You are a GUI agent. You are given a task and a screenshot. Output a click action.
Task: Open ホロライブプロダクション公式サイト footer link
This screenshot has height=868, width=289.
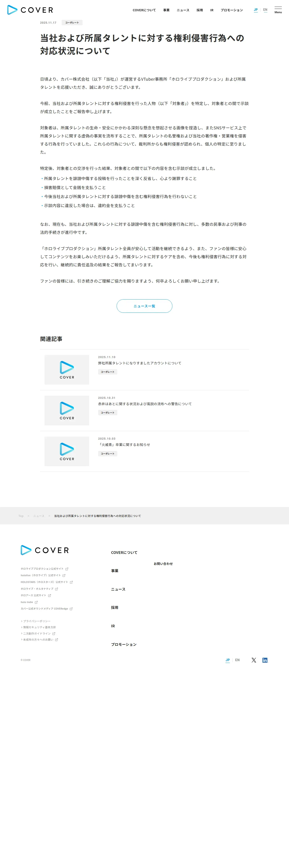(x=42, y=569)
